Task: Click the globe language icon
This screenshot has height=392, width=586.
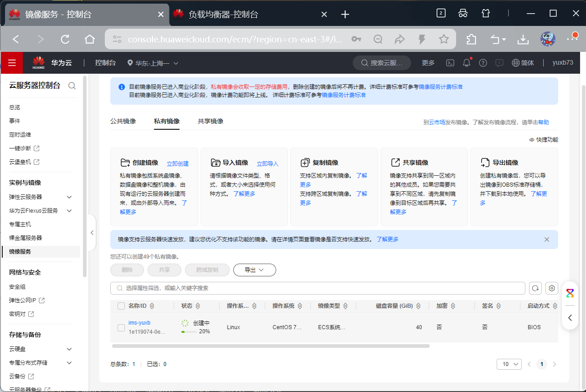Action: 516,63
